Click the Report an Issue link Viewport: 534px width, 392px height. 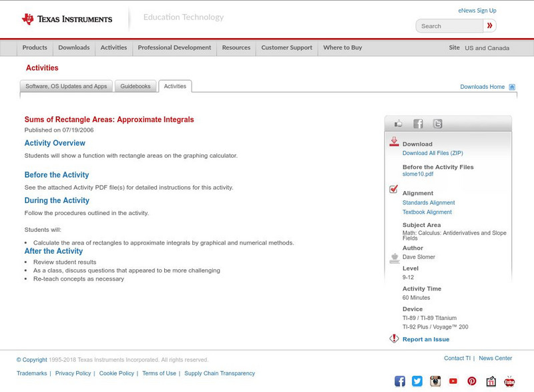coord(426,339)
